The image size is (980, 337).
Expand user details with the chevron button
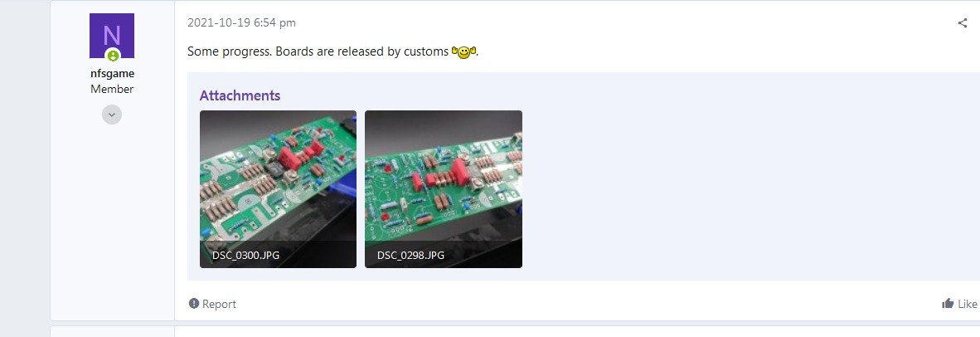(112, 115)
